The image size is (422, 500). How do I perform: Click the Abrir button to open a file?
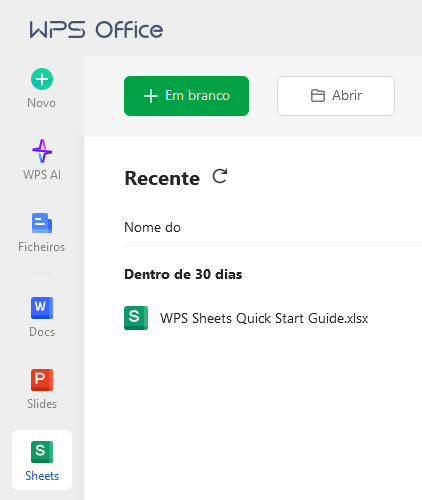336,96
